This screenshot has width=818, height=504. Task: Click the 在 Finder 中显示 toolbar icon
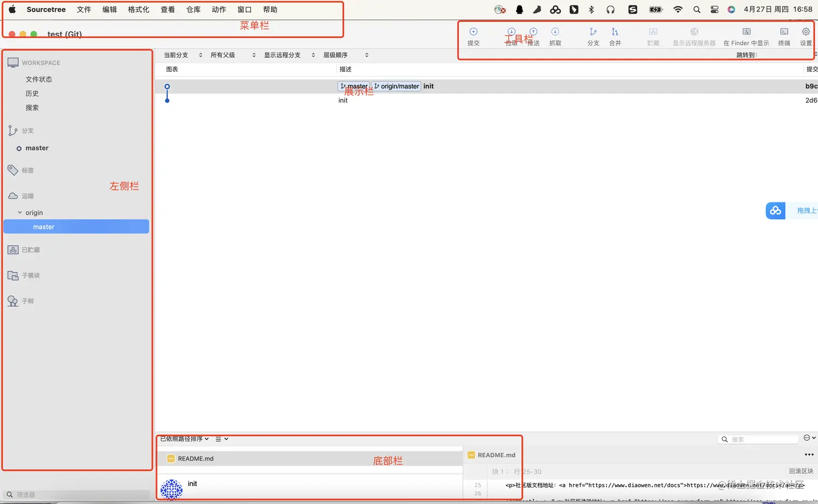(x=747, y=32)
